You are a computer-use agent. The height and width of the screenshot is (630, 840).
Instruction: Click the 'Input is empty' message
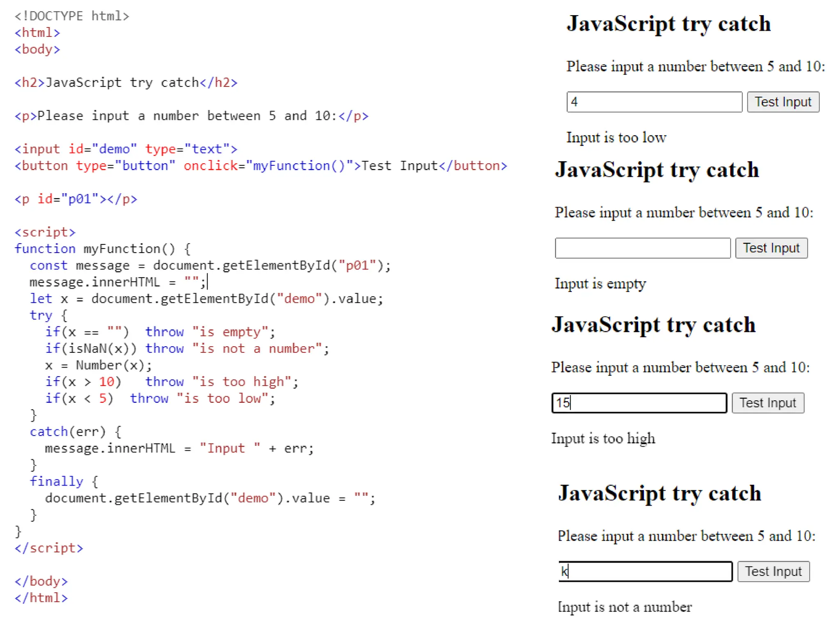[600, 283]
